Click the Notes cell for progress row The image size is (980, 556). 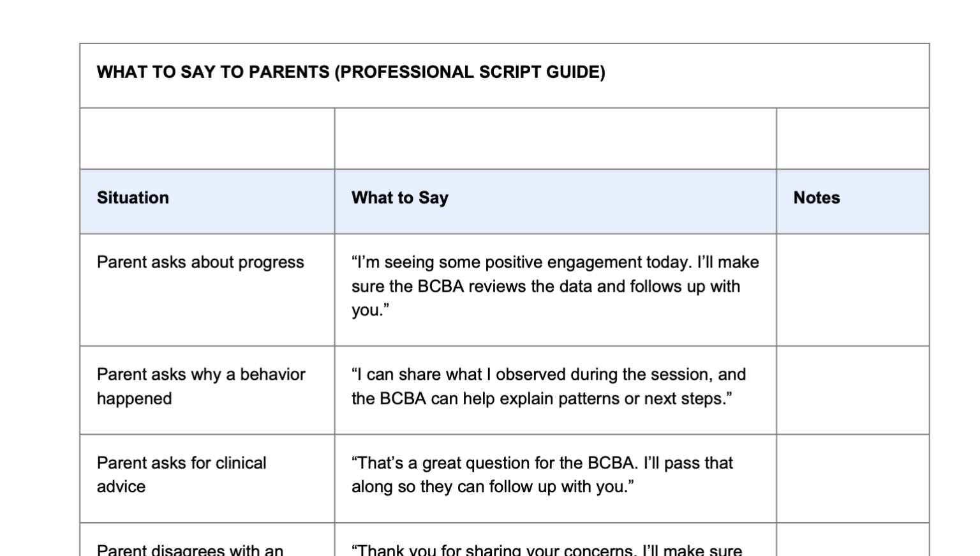pyautogui.click(x=852, y=290)
